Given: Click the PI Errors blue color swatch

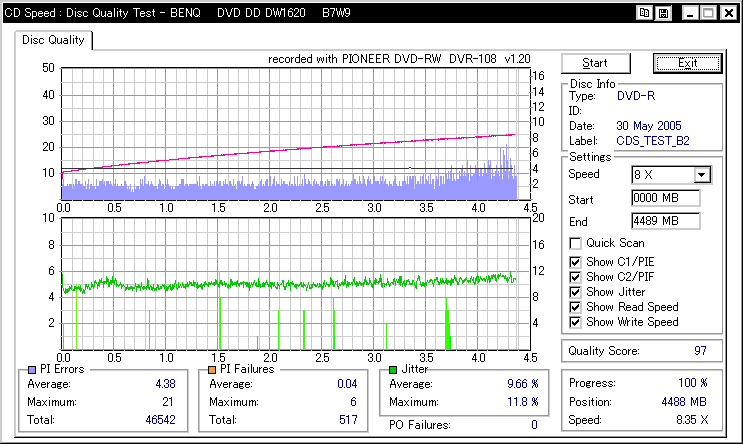Looking at the screenshot, I should click(x=32, y=370).
